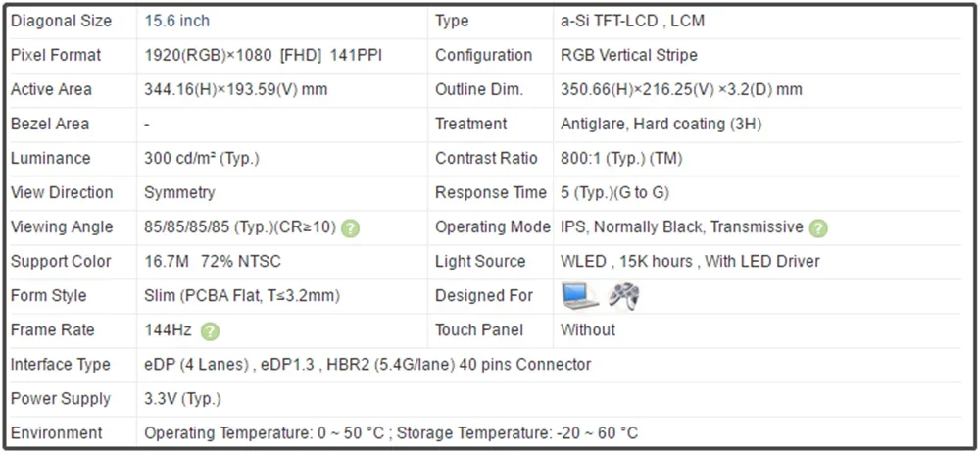Click the 'Power Supply' label
The height and width of the screenshot is (452, 980).
(61, 399)
